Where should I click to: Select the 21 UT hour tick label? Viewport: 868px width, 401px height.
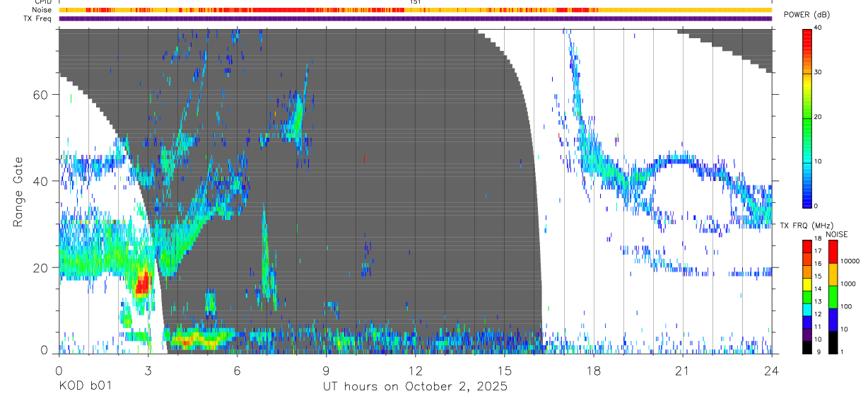tap(682, 371)
